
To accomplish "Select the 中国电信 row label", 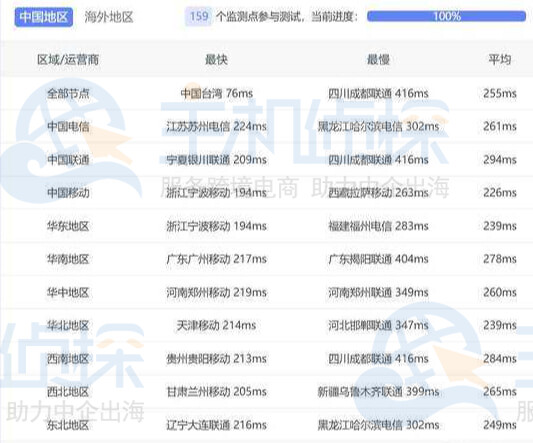I will 68,126.
